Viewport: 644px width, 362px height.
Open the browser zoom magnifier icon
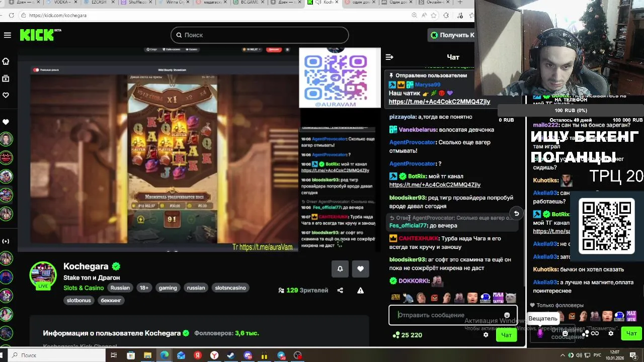[x=414, y=16]
